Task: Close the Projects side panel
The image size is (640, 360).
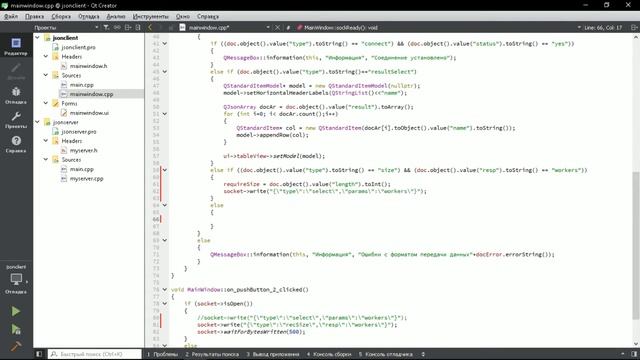Action: tap(138, 27)
